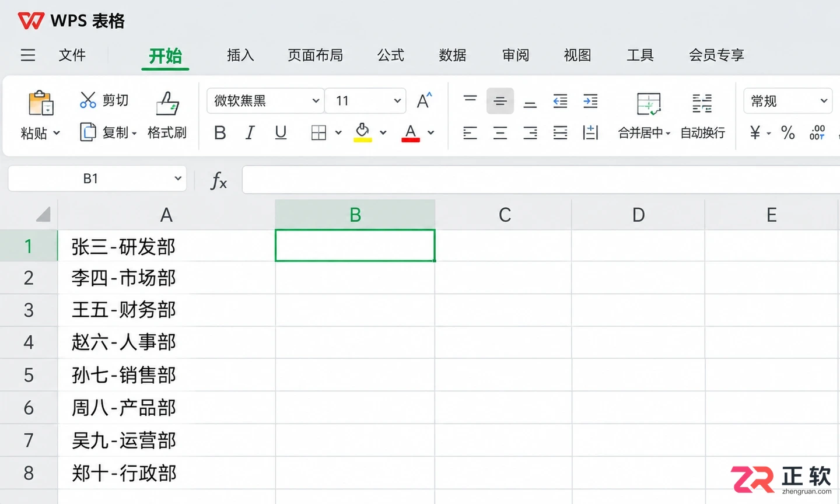Screen dimensions: 840x504
Task: Click the select-all corner triangle
Action: point(44,215)
